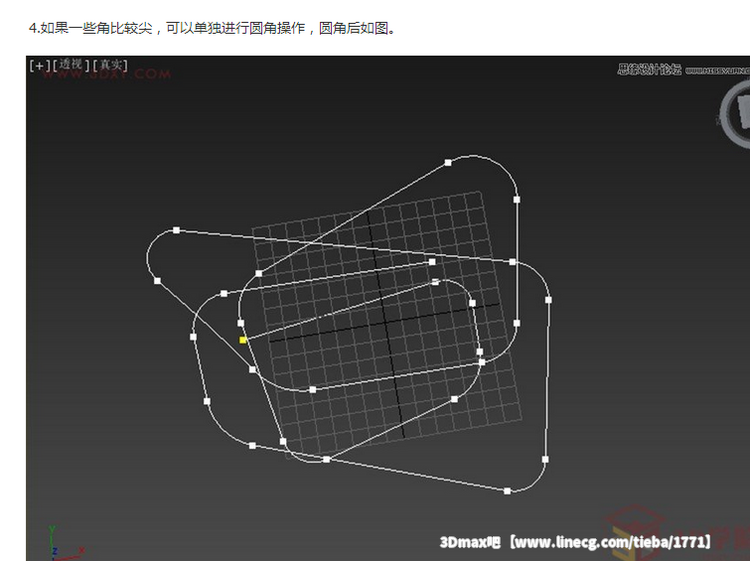Image resolution: width=750 pixels, height=561 pixels.
Task: Click the home grid center intersection
Action: pyautogui.click(x=386, y=323)
